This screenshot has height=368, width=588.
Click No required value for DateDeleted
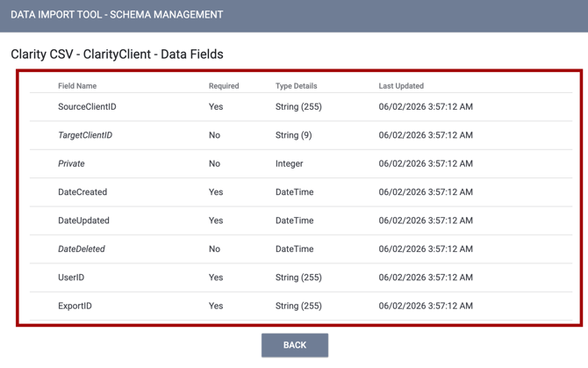[x=214, y=249]
